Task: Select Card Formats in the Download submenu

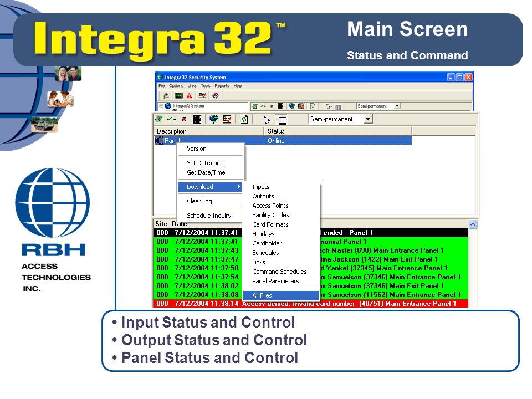Action: click(281, 224)
